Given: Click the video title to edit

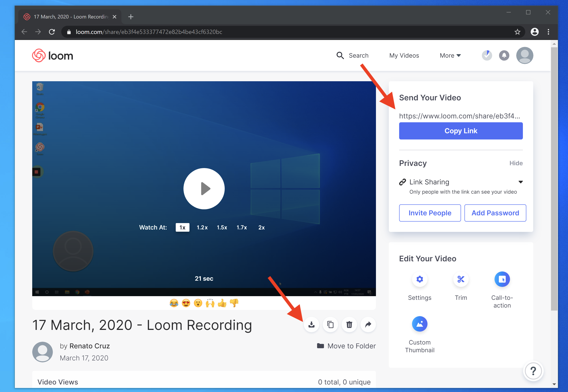Looking at the screenshot, I should 142,325.
